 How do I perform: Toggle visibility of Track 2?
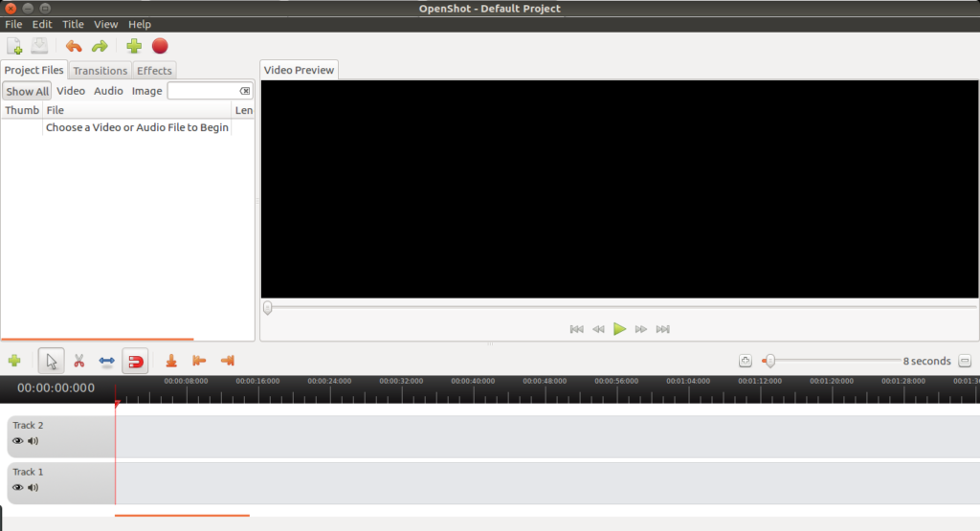pyautogui.click(x=17, y=441)
